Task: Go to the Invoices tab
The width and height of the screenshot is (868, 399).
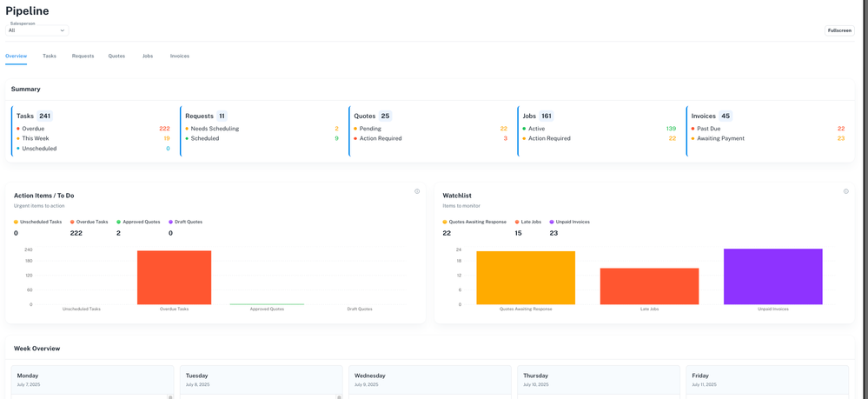Action: pos(180,56)
